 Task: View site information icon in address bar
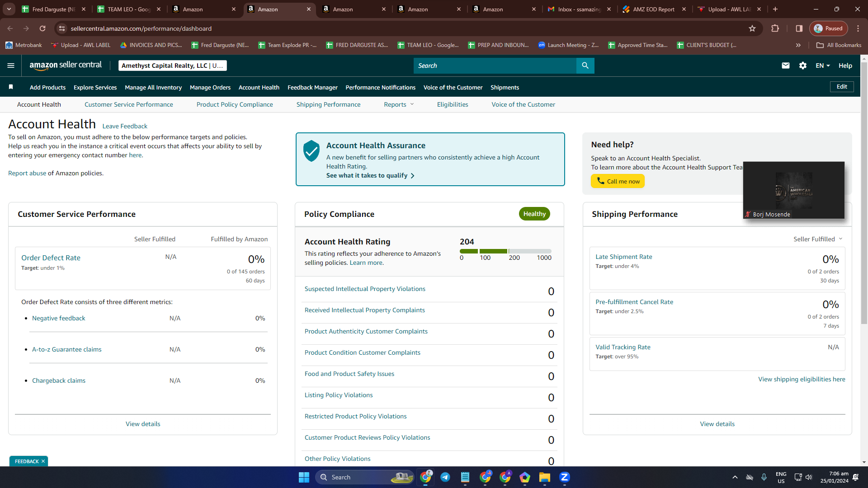coord(62,28)
